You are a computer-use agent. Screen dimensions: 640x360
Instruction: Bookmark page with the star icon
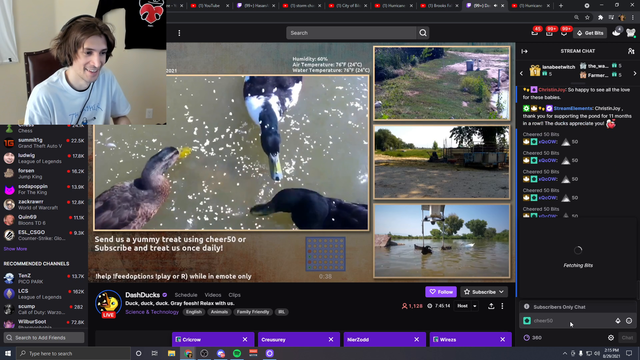pos(587,18)
